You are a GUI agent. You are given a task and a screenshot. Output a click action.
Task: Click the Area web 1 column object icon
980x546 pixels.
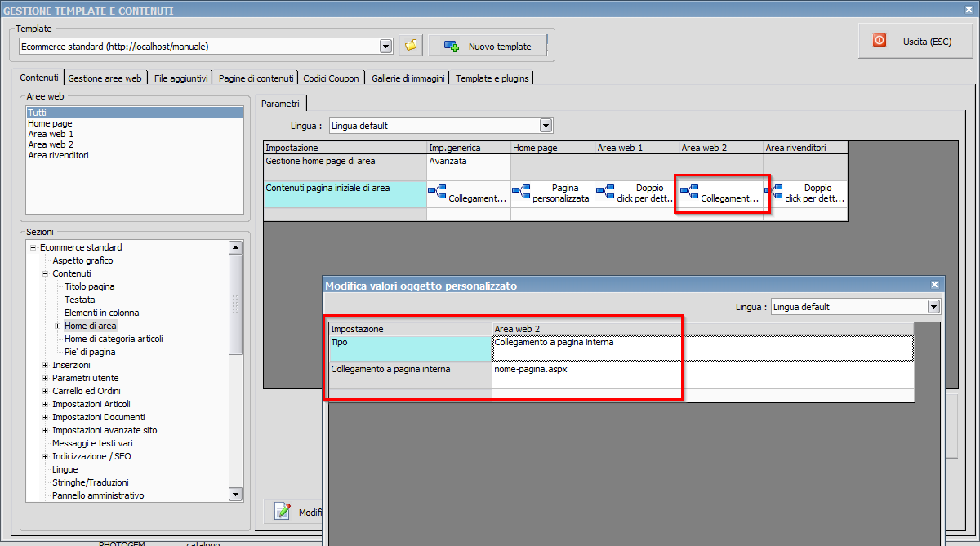[605, 192]
